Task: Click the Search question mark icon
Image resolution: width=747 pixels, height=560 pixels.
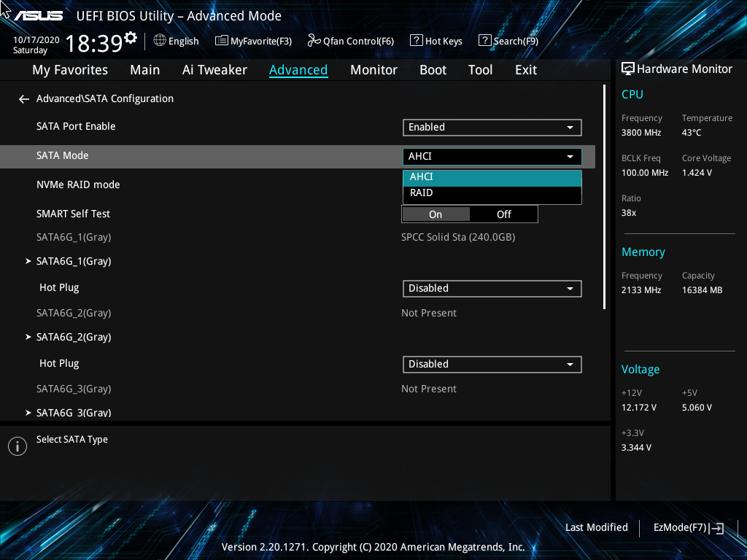Action: click(x=484, y=41)
